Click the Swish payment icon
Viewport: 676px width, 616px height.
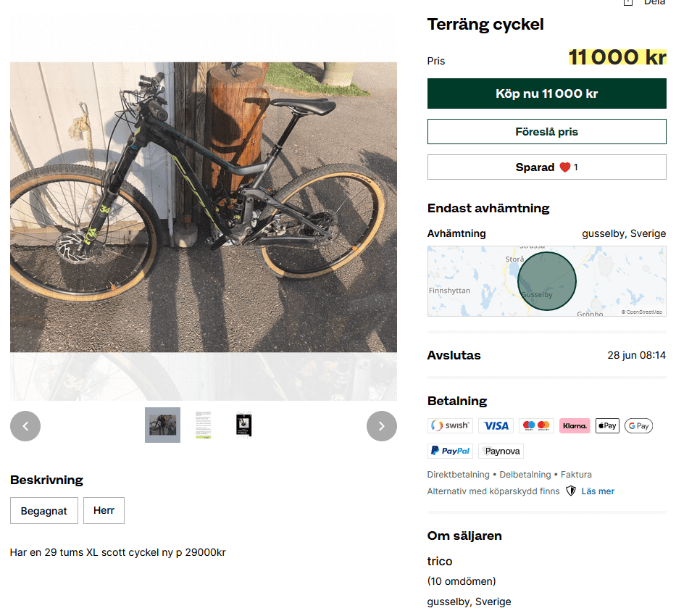pyautogui.click(x=450, y=426)
